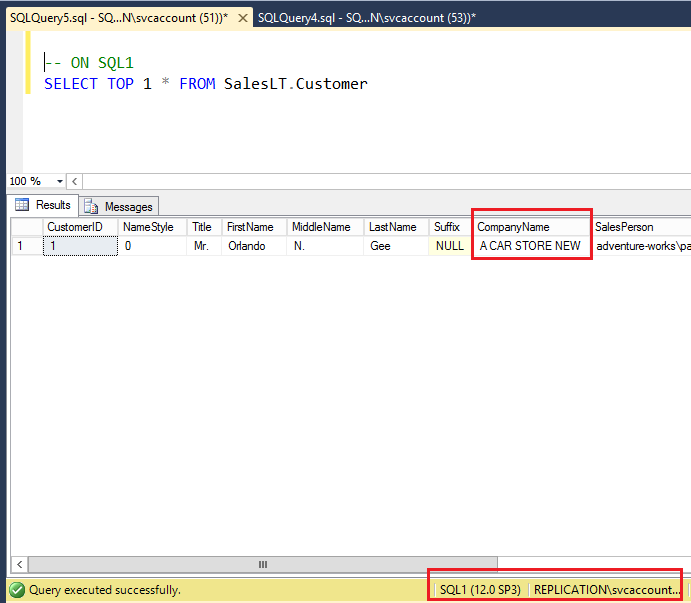Select the NULL Suffix cell
The width and height of the screenshot is (691, 603).
click(449, 246)
